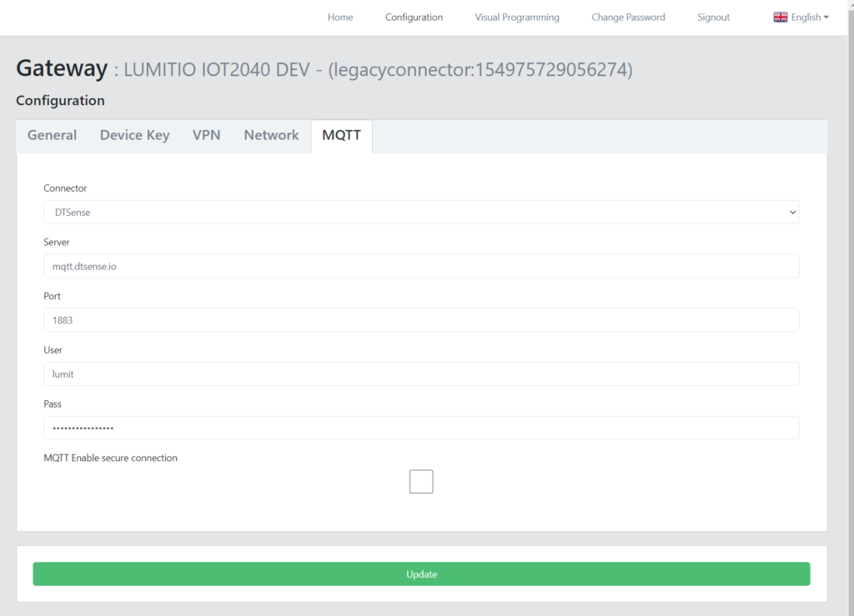Image resolution: width=854 pixels, height=616 pixels.
Task: Click the Pass password field
Action: tap(421, 428)
